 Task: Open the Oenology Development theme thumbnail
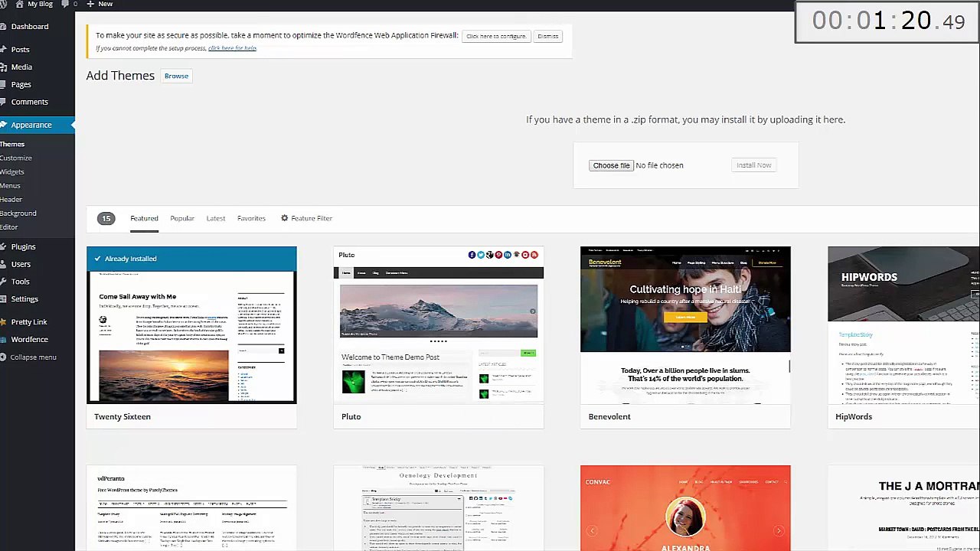point(439,508)
